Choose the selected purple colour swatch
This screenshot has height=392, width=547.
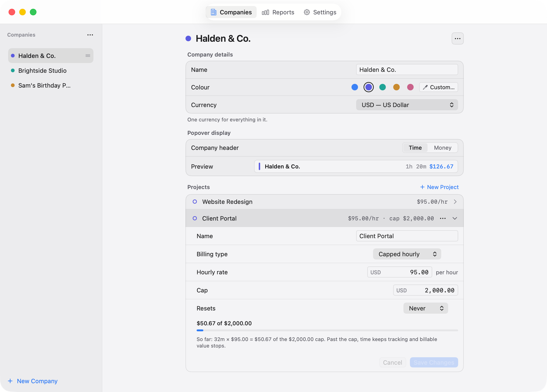tap(368, 87)
